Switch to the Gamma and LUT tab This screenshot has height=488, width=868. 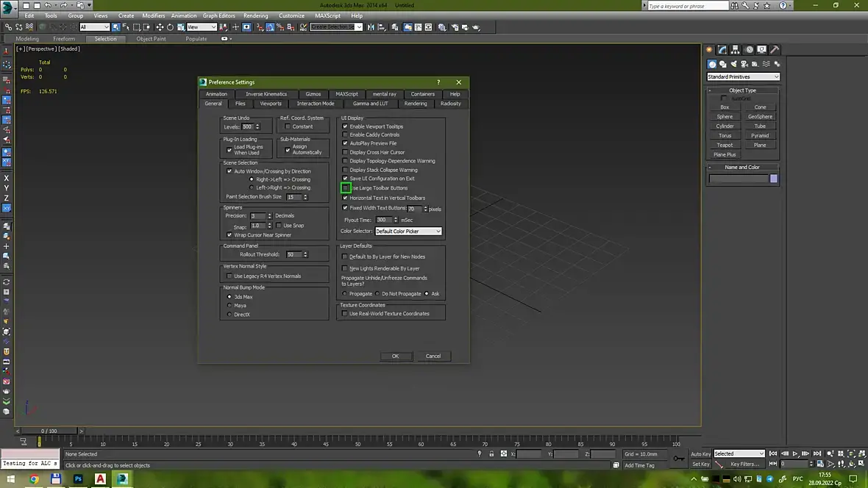370,104
